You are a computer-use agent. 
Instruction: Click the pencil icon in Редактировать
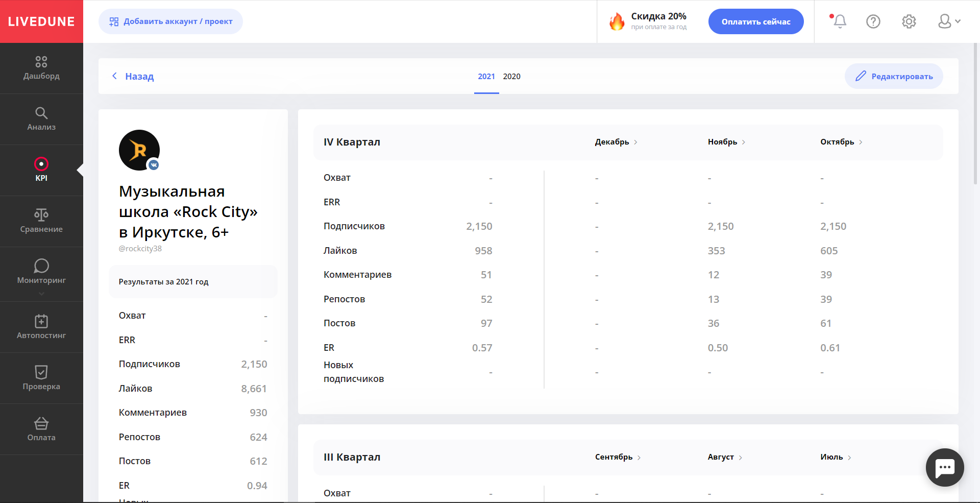click(x=861, y=76)
